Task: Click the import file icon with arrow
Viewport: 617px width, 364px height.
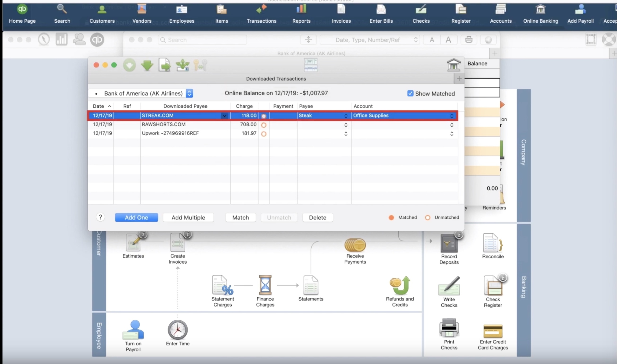Action: click(x=164, y=65)
